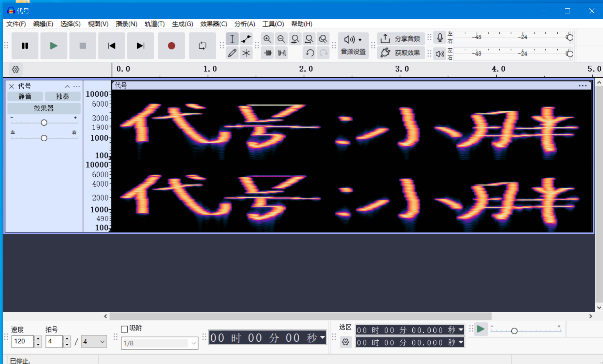
Task: Adjust the track left-right pan slider
Action: pos(44,138)
